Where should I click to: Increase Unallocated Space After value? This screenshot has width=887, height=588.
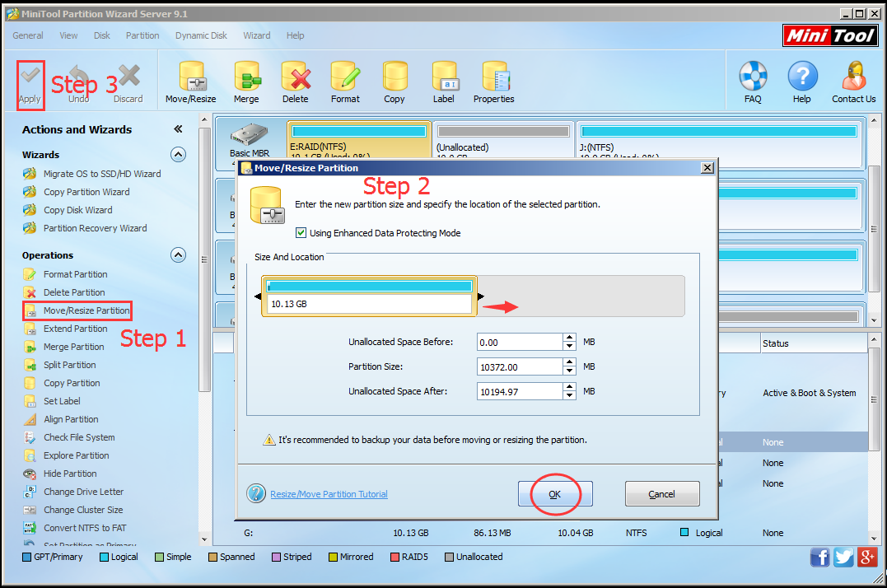(570, 387)
